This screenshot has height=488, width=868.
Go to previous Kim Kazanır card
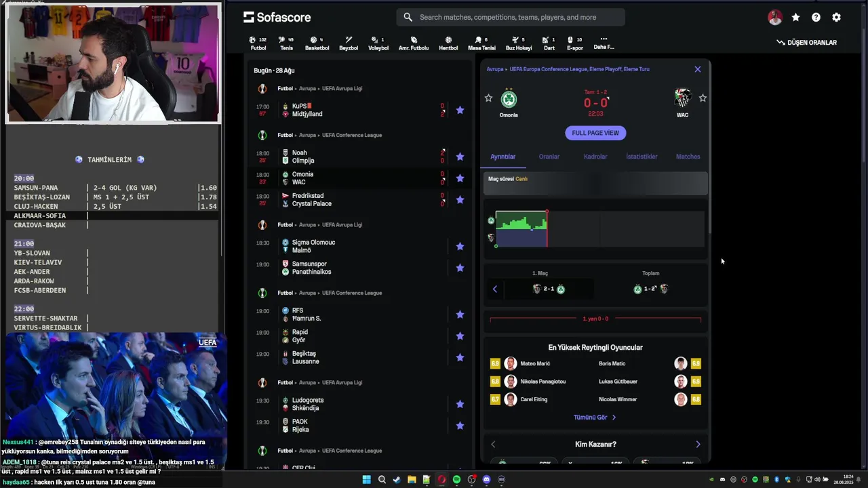[x=493, y=445]
